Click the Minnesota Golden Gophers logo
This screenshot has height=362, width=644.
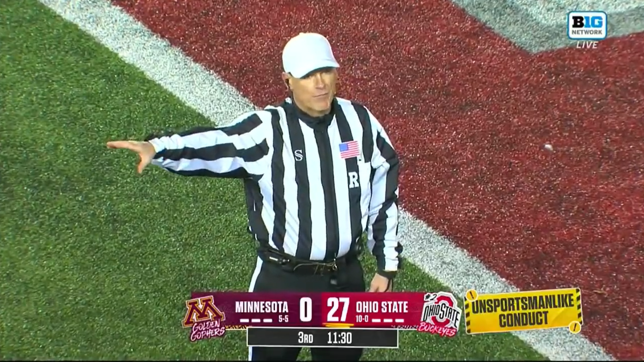(x=204, y=317)
